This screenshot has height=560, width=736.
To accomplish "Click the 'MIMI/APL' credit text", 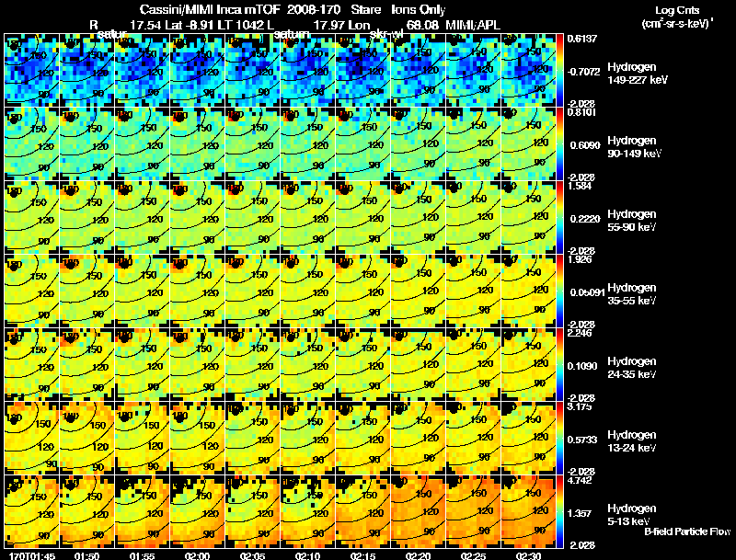I will point(472,26).
